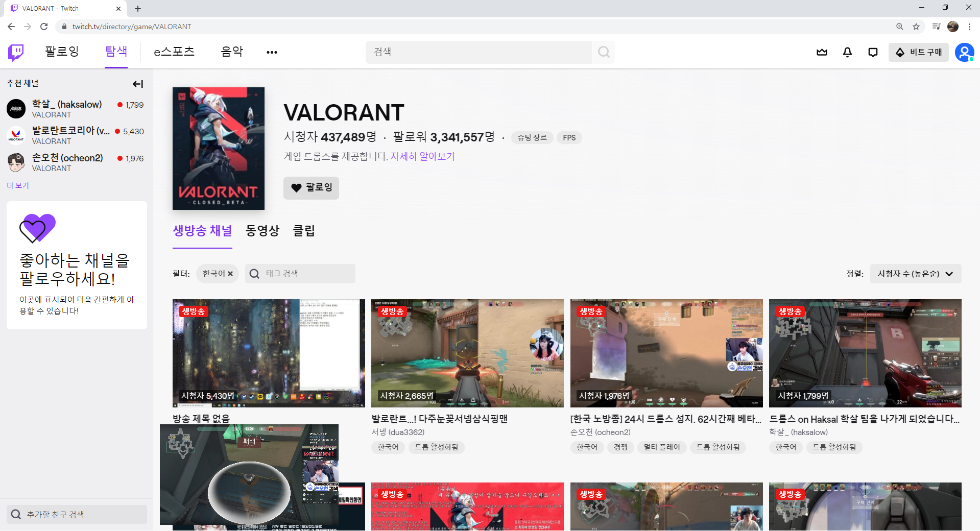Viewport: 980px width, 531px height.
Task: Open the 5,430 viewer stream thumbnail
Action: tap(269, 353)
